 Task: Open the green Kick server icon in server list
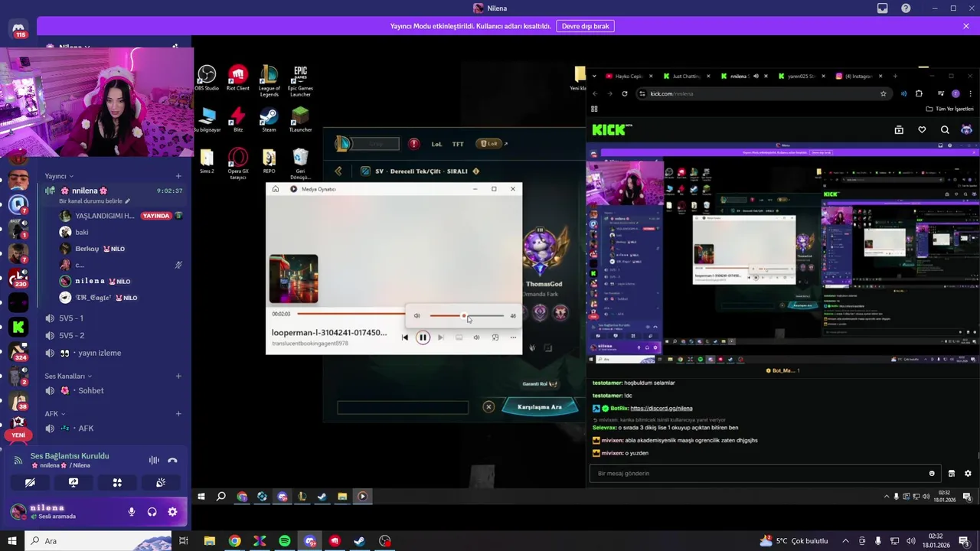[x=18, y=328]
